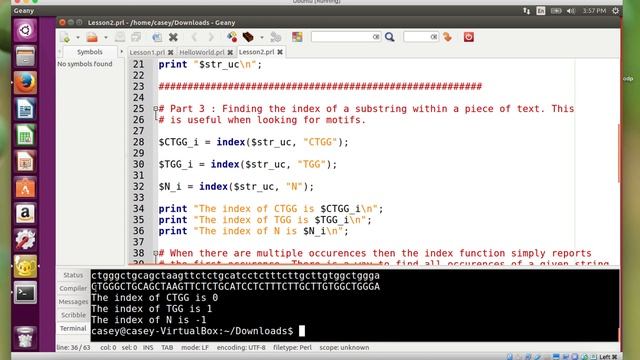Save all open files

[x=136, y=37]
